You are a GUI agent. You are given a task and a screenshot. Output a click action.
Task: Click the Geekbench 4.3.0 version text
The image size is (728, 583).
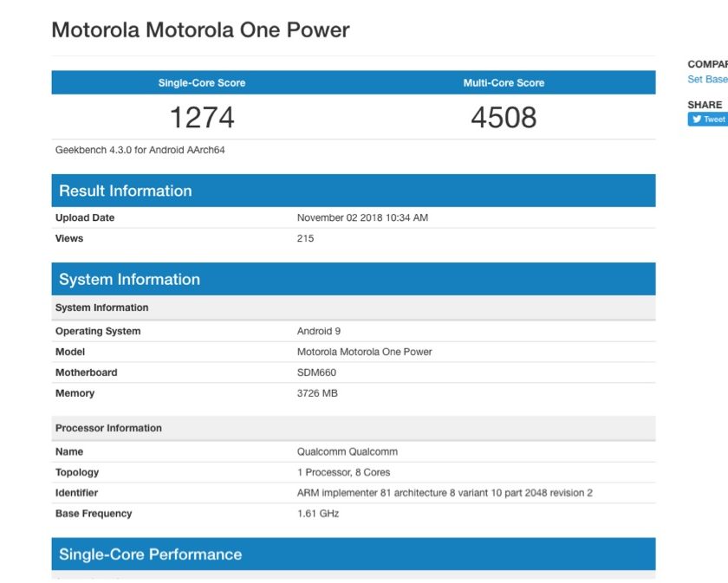coord(140,150)
